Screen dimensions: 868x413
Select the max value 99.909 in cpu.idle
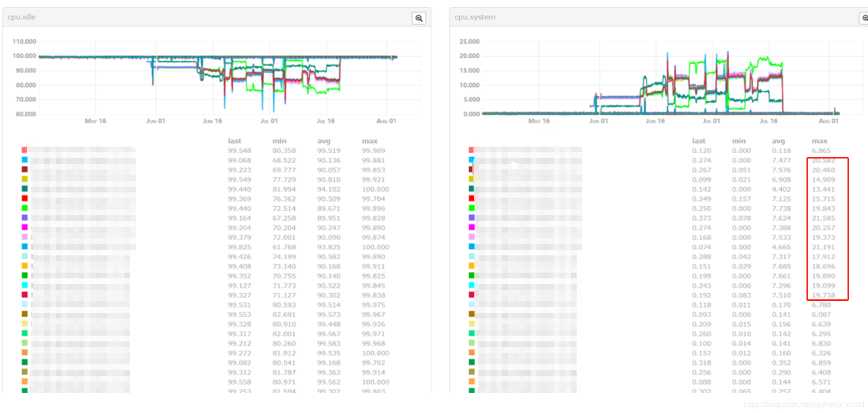pyautogui.click(x=373, y=150)
